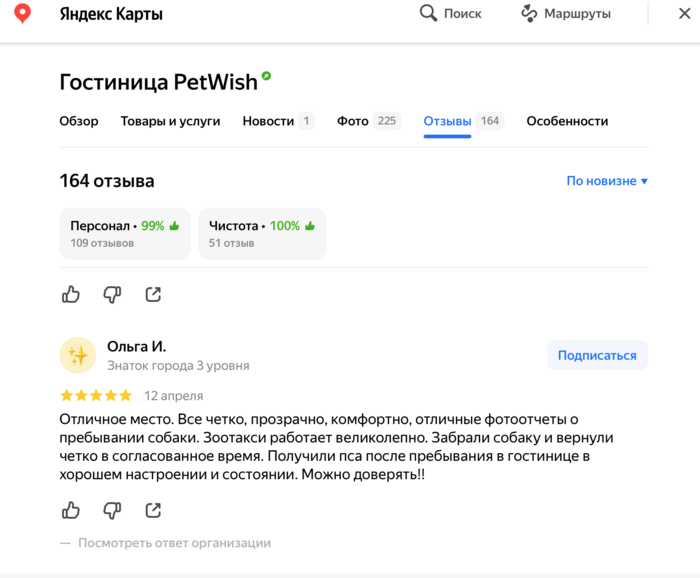Expand Посмотреть ответ организации
The width and height of the screenshot is (700, 578).
(x=174, y=543)
